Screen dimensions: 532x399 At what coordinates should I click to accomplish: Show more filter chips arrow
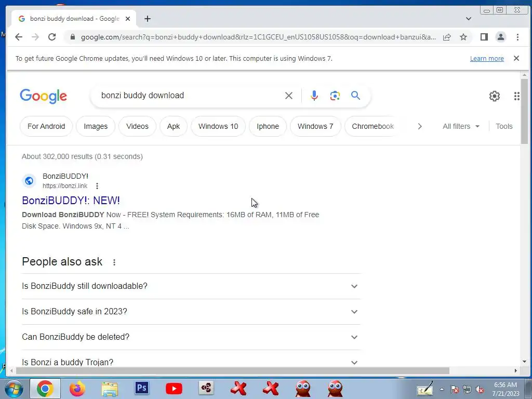(420, 126)
